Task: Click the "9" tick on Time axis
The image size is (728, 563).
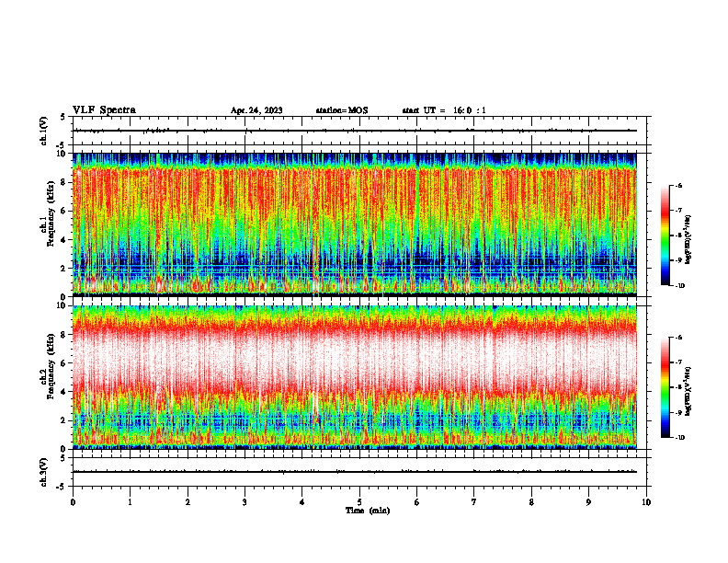Action: tap(588, 502)
